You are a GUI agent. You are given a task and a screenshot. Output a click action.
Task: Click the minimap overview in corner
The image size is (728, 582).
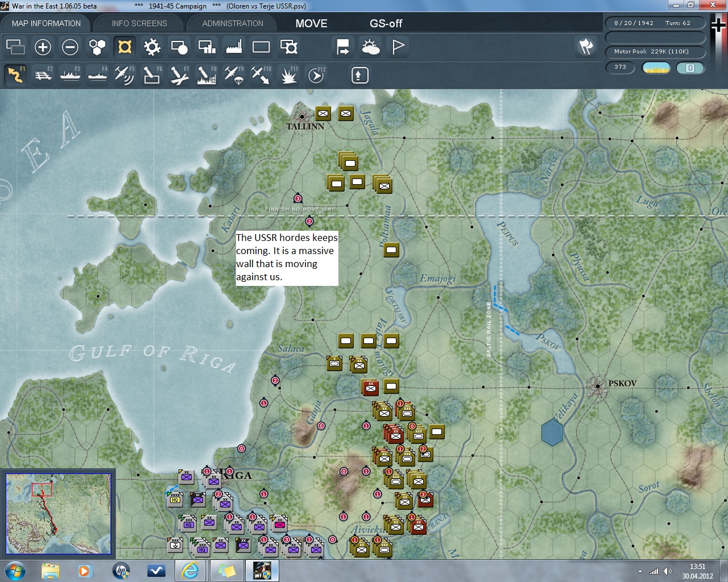pos(58,514)
